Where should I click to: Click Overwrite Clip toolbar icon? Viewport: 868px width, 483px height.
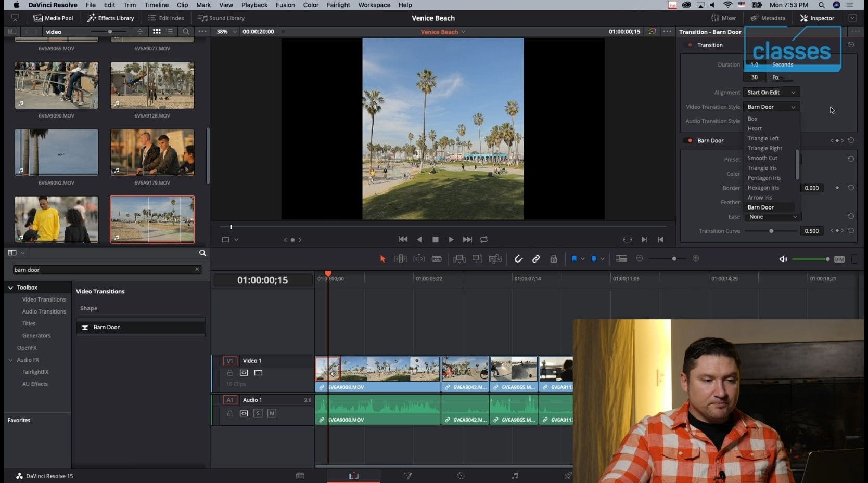point(477,258)
